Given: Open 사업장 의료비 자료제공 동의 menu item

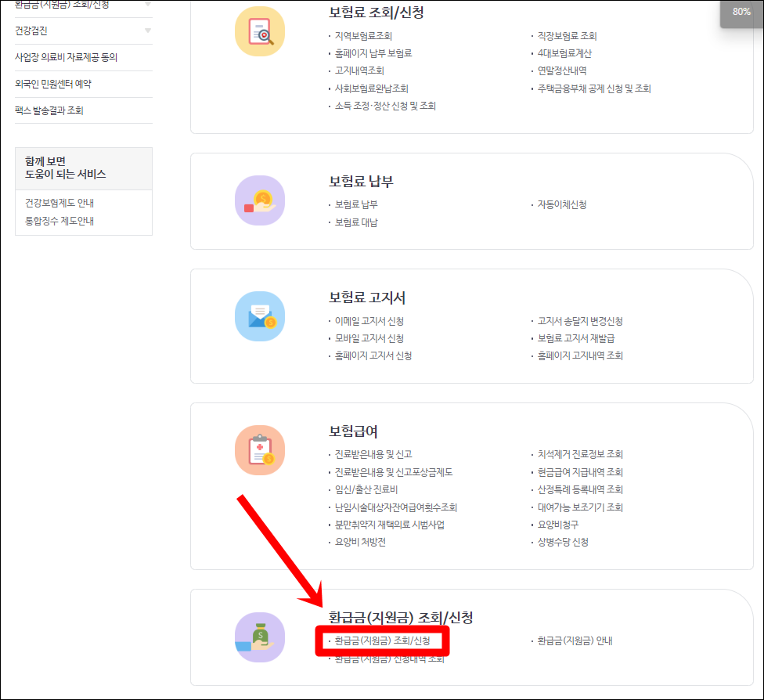Looking at the screenshot, I should point(67,57).
